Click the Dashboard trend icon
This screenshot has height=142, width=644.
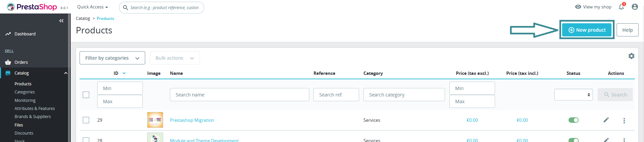coord(8,34)
